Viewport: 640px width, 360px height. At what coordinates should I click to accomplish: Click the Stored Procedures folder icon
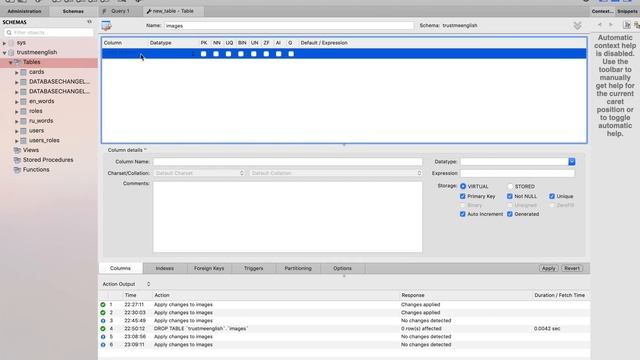pos(17,160)
